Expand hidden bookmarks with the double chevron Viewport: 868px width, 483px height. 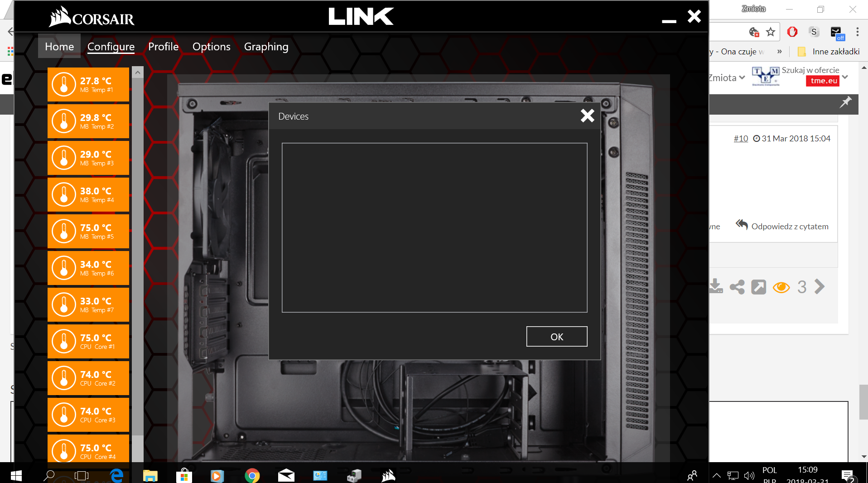779,51
